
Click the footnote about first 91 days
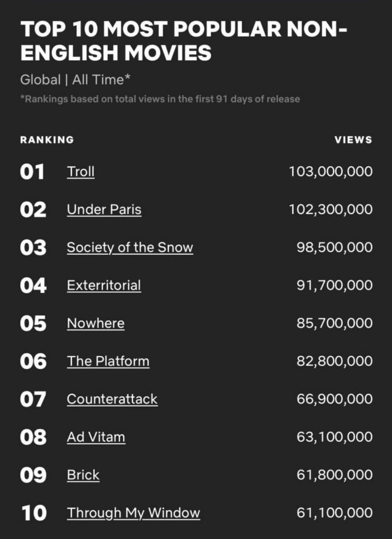click(x=160, y=99)
